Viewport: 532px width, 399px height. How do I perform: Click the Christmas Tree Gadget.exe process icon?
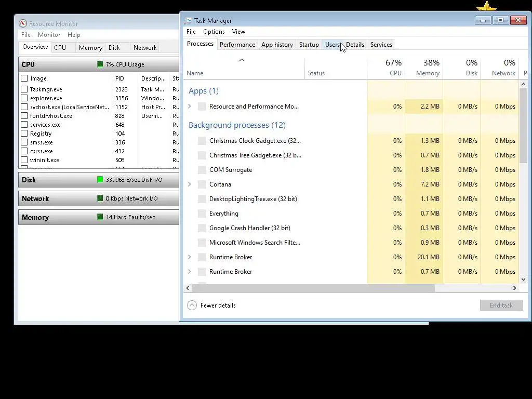(x=202, y=155)
